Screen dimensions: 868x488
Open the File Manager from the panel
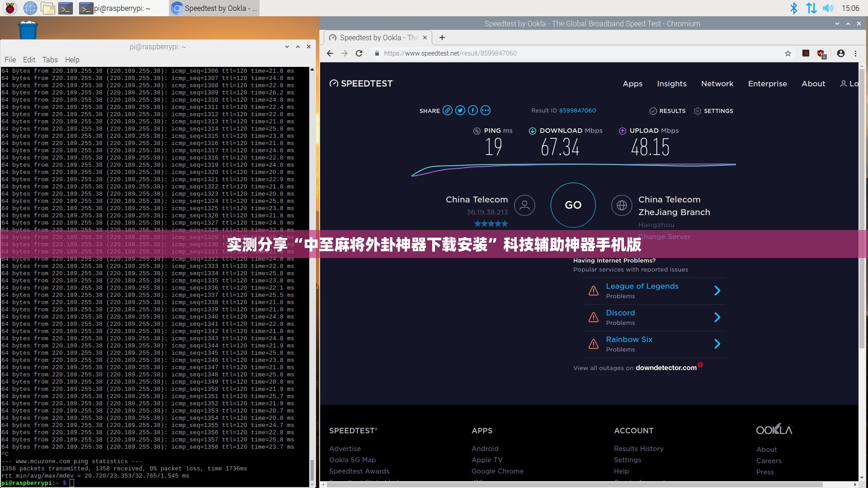point(48,8)
